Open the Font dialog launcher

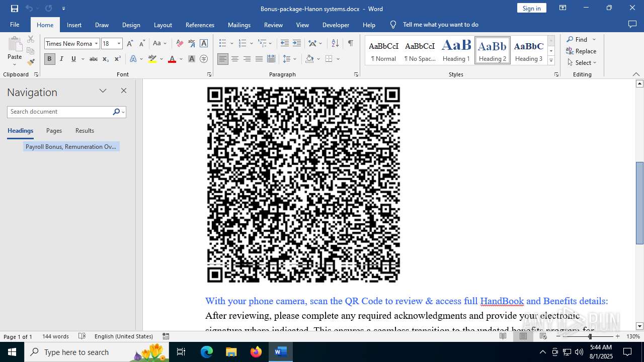pyautogui.click(x=209, y=74)
